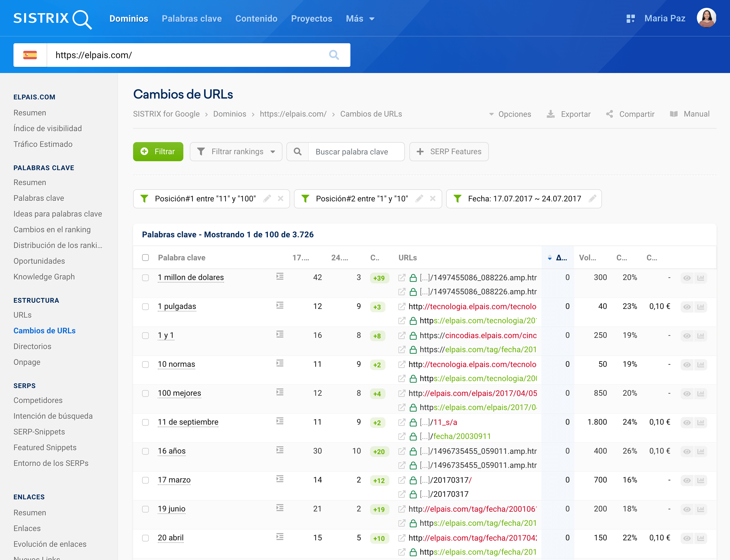
Task: Open Competidores in sidebar
Action: click(38, 400)
